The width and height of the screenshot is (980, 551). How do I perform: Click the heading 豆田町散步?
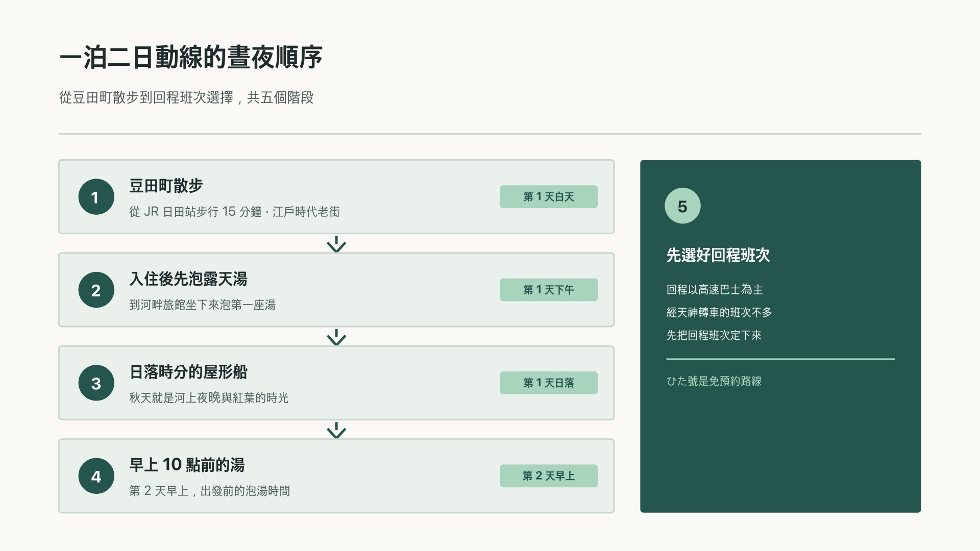tap(166, 186)
